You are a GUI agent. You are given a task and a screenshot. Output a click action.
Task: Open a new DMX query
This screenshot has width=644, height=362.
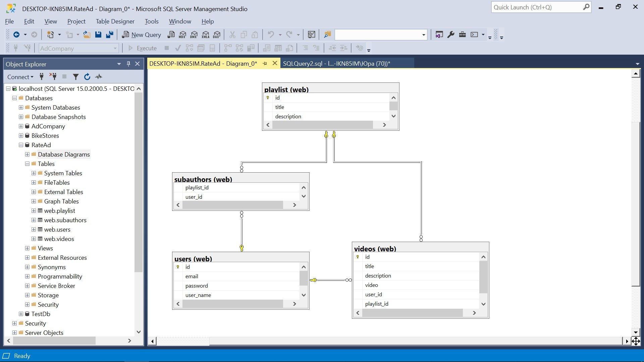194,35
